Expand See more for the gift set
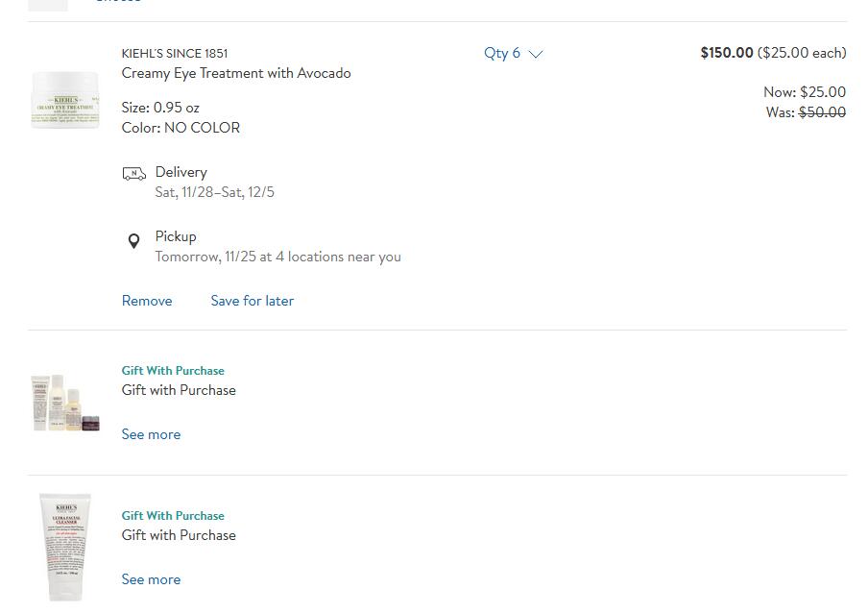Screen dimensions: 868x614 pos(151,434)
